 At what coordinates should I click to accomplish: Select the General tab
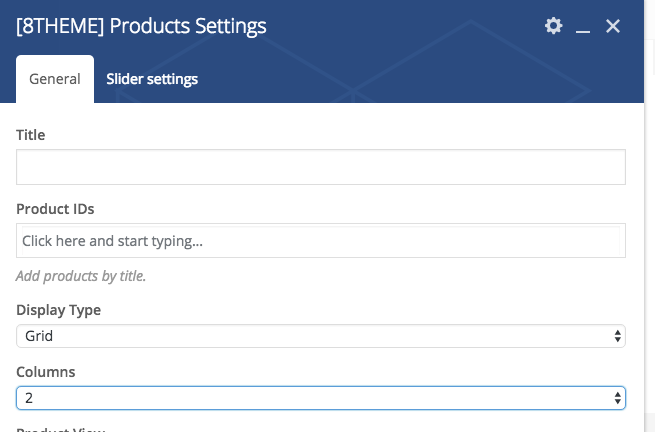(55, 79)
